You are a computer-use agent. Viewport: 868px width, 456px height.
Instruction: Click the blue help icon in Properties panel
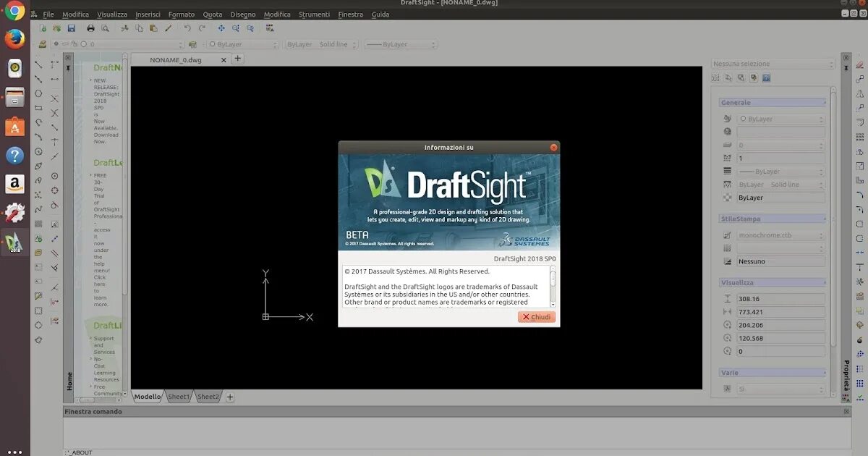click(x=766, y=77)
